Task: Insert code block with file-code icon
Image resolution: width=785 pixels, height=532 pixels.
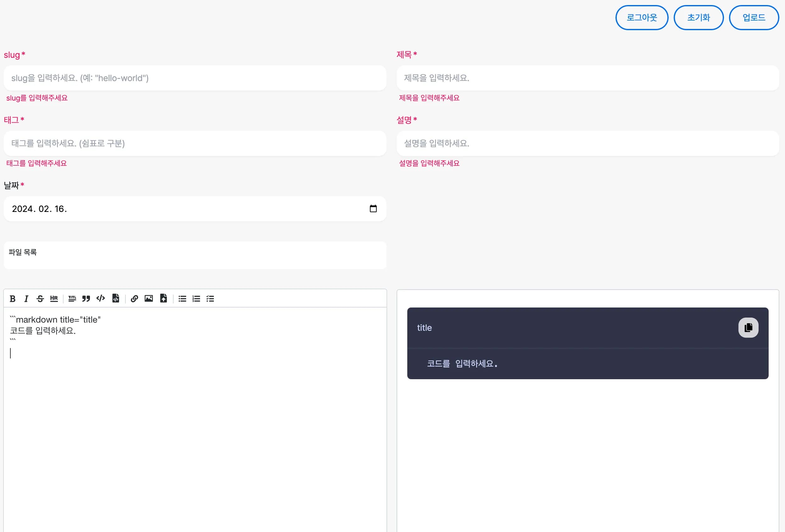Action: coord(115,298)
